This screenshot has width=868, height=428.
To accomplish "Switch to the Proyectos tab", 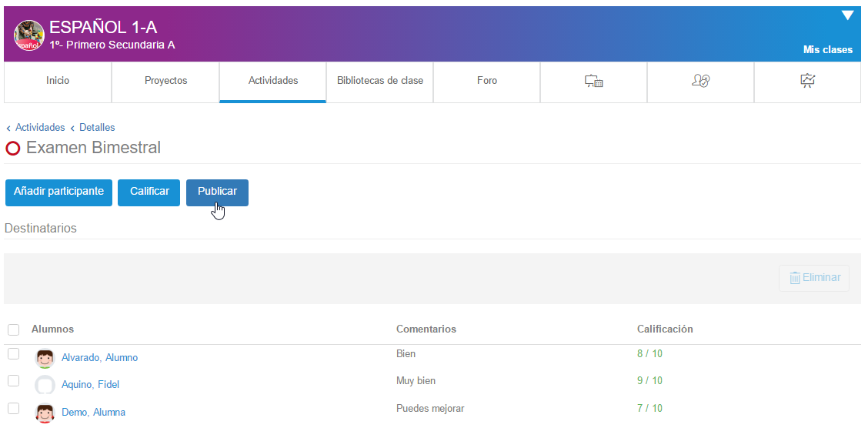I will tap(165, 81).
